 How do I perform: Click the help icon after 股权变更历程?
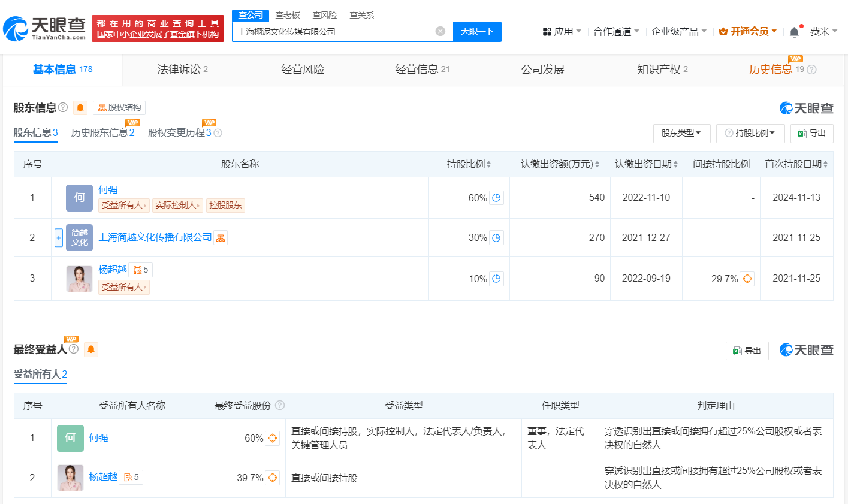(218, 133)
